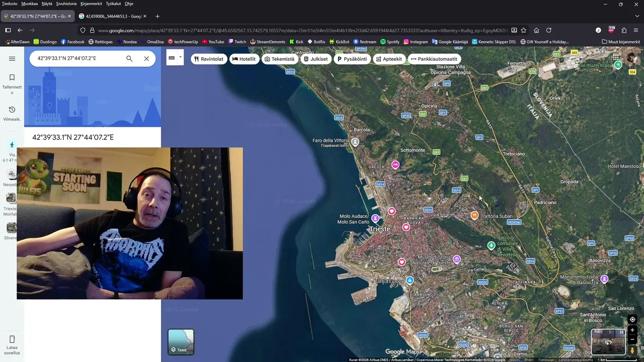Open the Sivuhistoria menu
The height and width of the screenshot is (362, 644).
[66, 4]
